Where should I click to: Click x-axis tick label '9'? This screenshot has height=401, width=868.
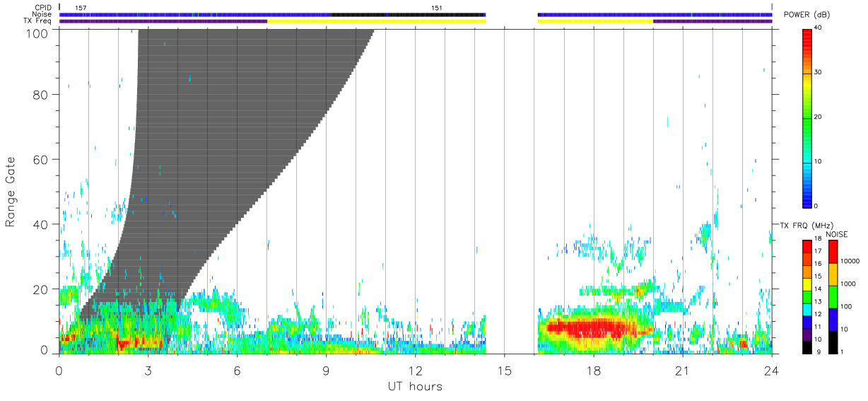pyautogui.click(x=326, y=371)
